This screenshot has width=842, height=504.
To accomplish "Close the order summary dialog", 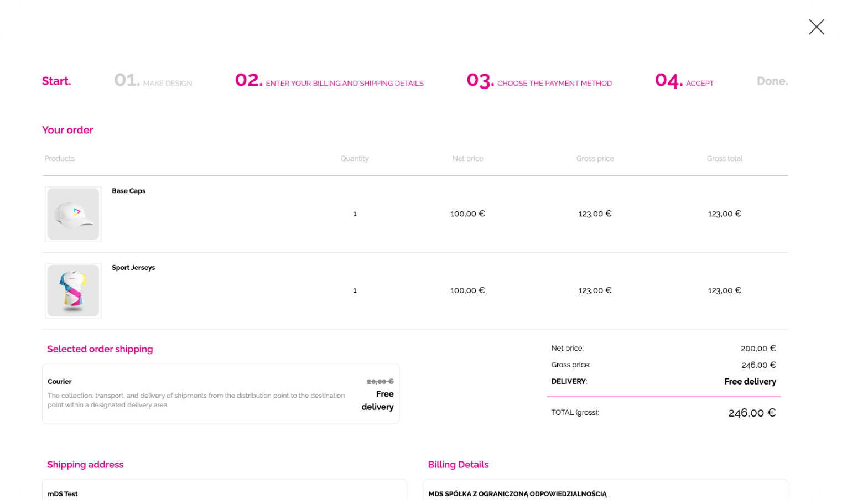I will 816,27.
